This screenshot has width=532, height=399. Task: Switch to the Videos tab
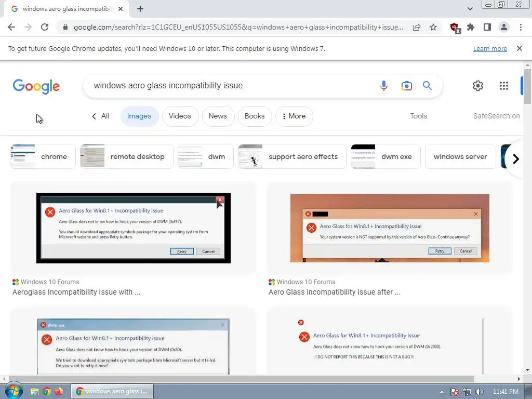pyautogui.click(x=180, y=116)
